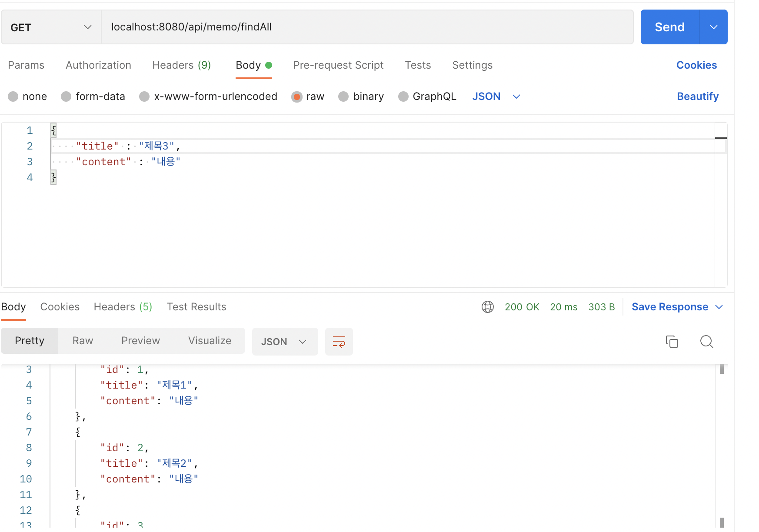The image size is (759, 532).
Task: Open the request body JSON format dropdown
Action: [x=496, y=96]
